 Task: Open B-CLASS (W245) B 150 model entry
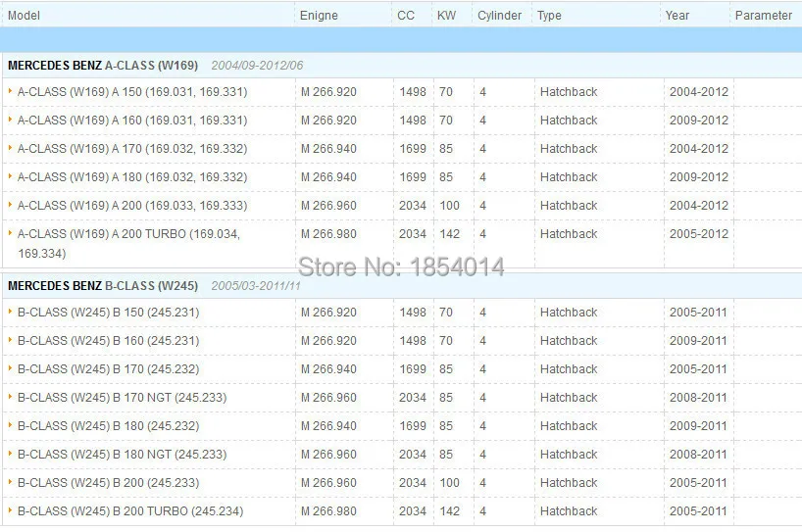[x=109, y=313]
